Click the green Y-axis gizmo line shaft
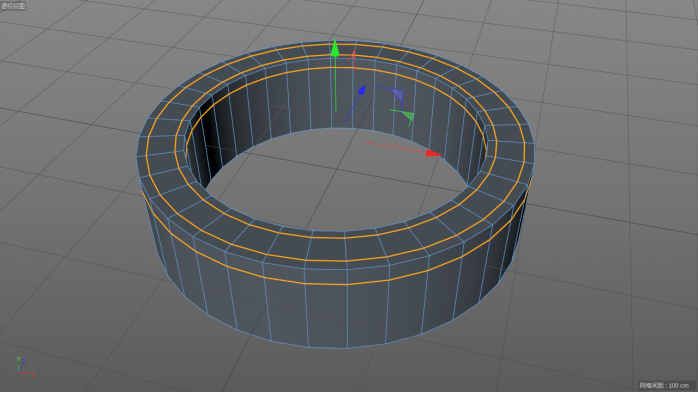698x393 pixels. 336,85
